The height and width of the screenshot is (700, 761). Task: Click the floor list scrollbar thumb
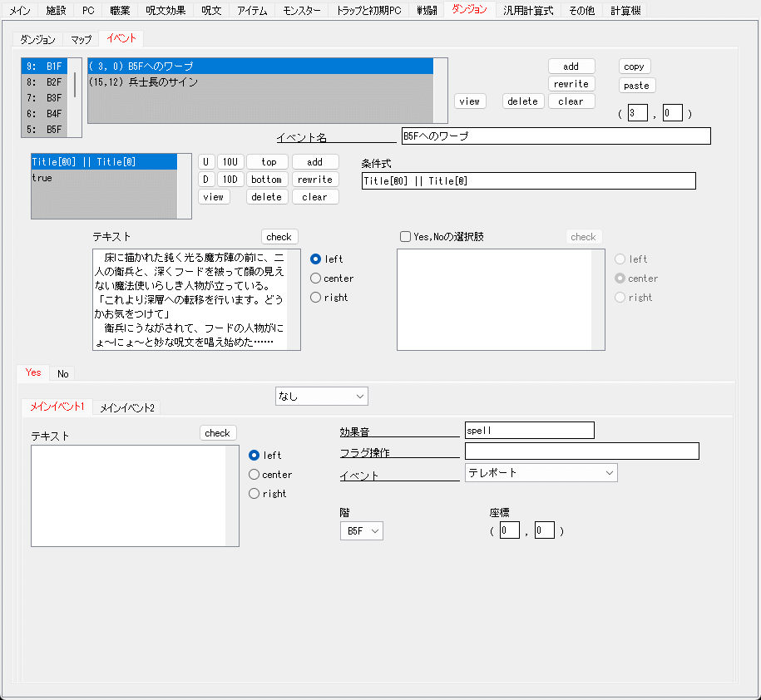pos(75,85)
